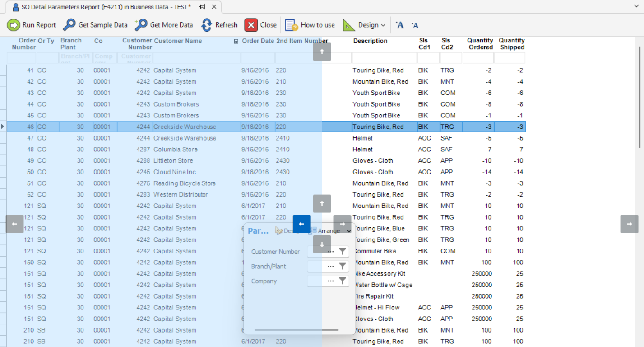Click the filter icon for Branch/Plant parameter

(343, 266)
